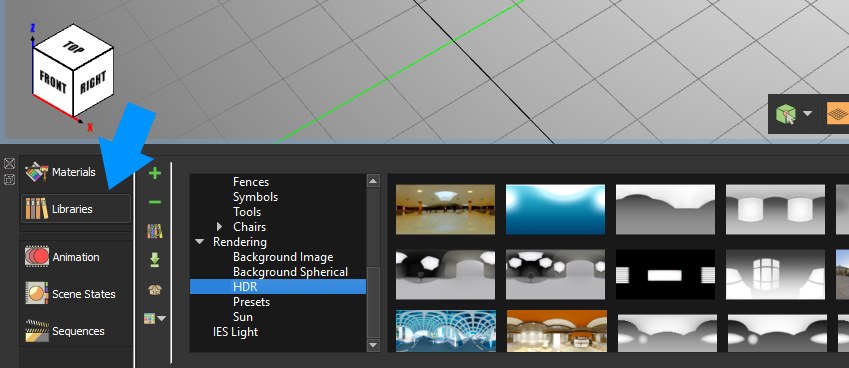The width and height of the screenshot is (849, 368).
Task: Select the Tools library item
Action: pos(247,212)
